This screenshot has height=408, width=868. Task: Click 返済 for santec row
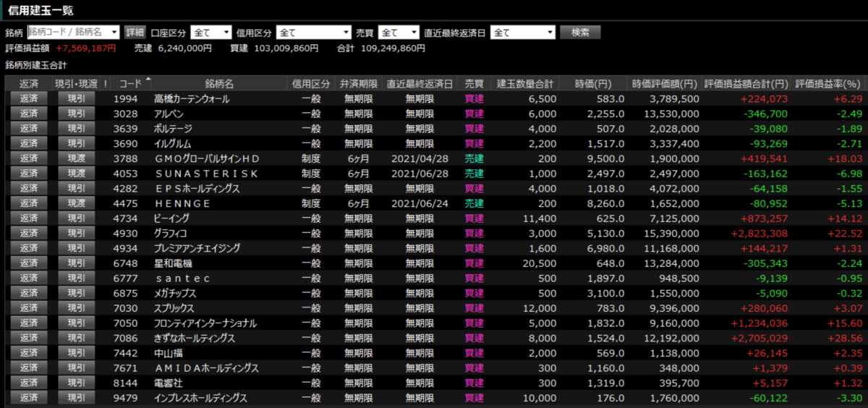pyautogui.click(x=29, y=278)
